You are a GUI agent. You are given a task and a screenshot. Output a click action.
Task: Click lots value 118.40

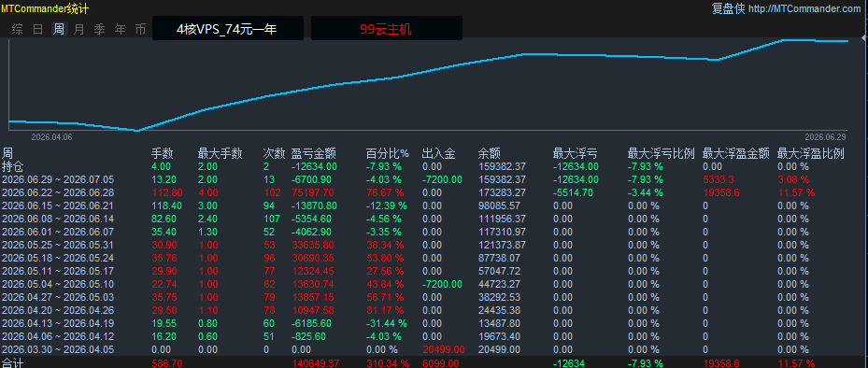click(x=166, y=205)
